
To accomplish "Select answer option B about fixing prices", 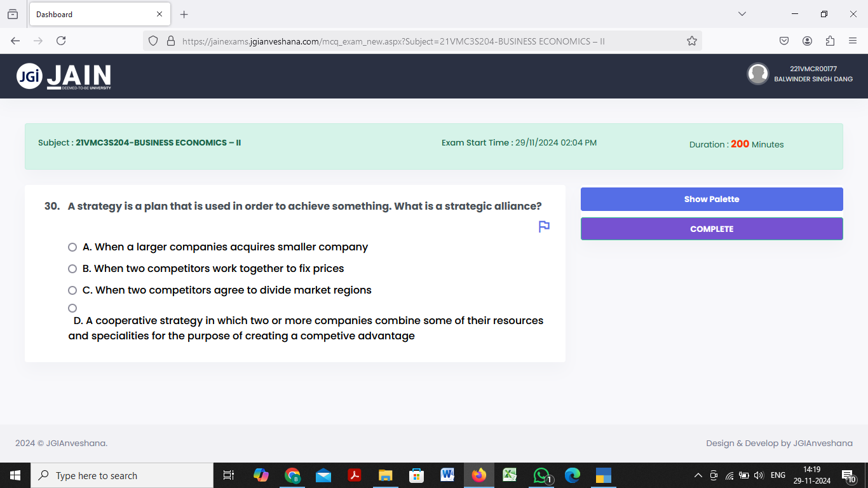I will coord(72,268).
